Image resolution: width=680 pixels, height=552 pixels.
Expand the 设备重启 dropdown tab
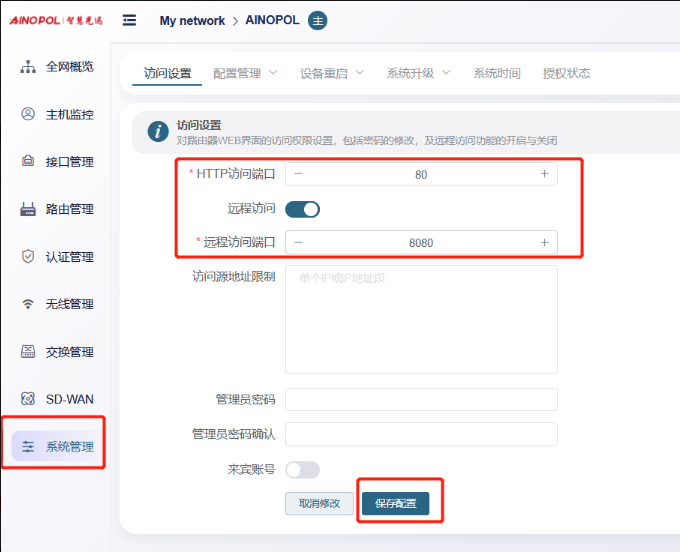331,73
